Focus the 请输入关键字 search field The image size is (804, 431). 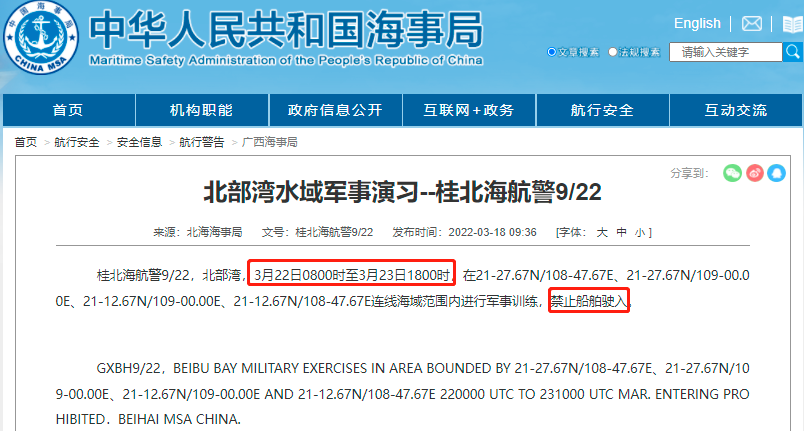(x=726, y=52)
